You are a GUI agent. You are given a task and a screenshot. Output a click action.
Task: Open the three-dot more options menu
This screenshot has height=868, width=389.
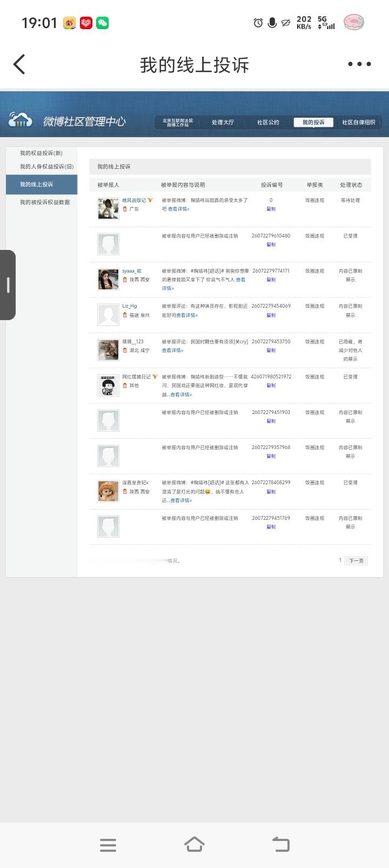tap(359, 64)
